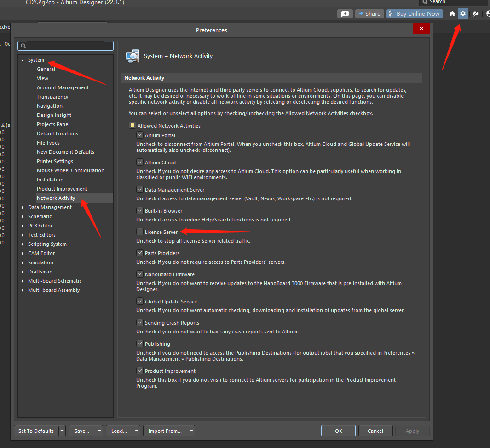The height and width of the screenshot is (448, 490).
Task: Open Default Locations page
Action: (x=58, y=134)
